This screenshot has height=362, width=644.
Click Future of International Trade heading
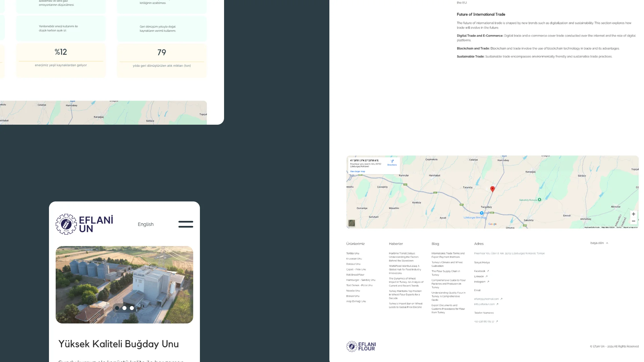[481, 14]
